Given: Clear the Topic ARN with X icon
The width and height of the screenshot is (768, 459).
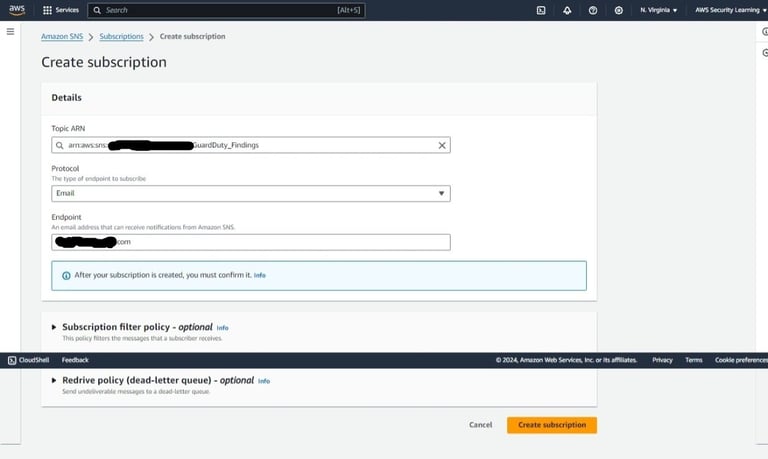Looking at the screenshot, I should click(x=442, y=145).
